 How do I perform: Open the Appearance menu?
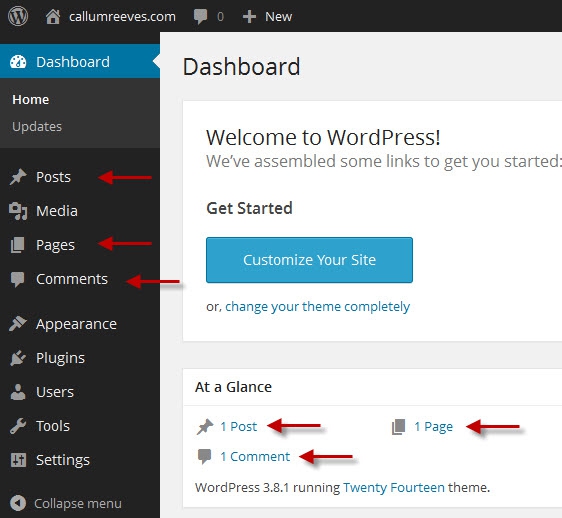[x=76, y=324]
